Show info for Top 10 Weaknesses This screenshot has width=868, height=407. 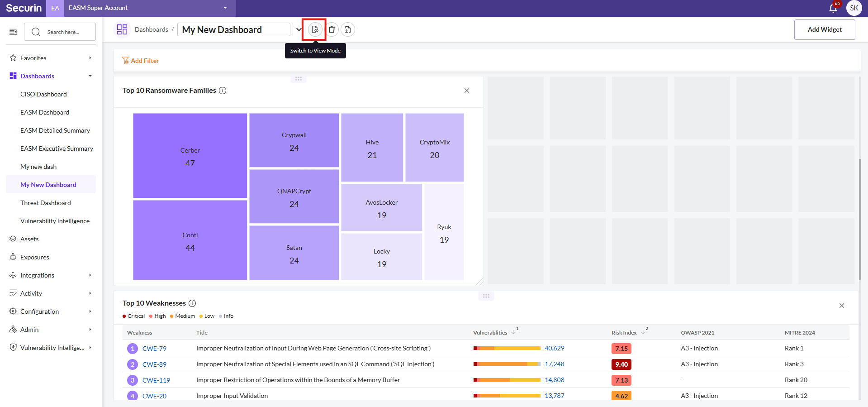pos(192,303)
